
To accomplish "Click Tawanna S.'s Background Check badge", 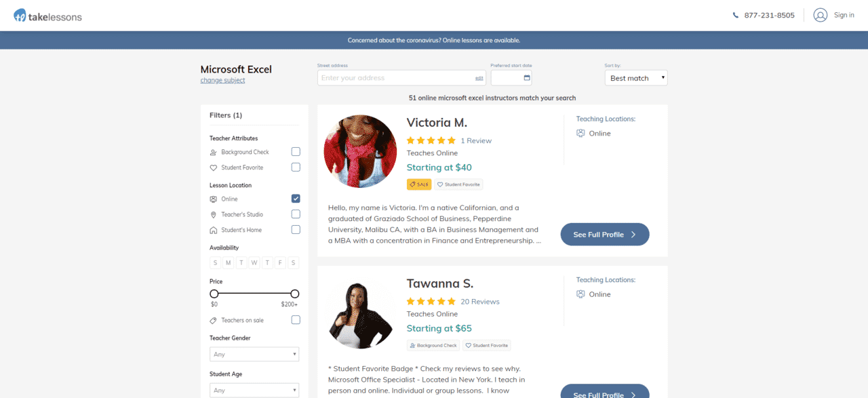I will coord(433,345).
